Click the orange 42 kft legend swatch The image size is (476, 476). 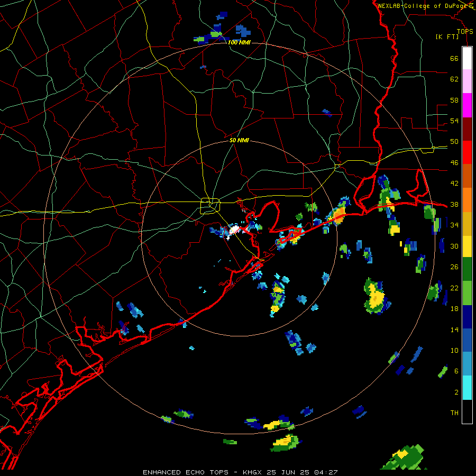point(467,200)
